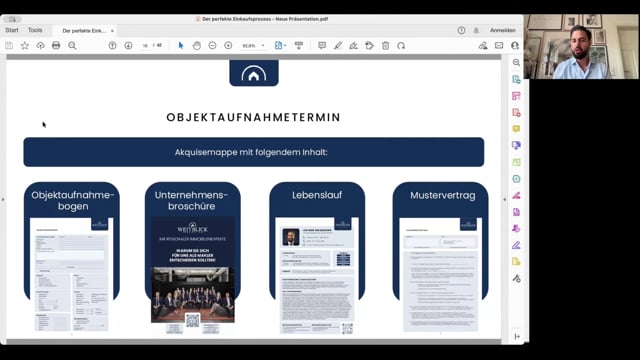The width and height of the screenshot is (640, 360).
Task: Open More Tools wrench icon in the right pane
Action: pyautogui.click(x=516, y=278)
